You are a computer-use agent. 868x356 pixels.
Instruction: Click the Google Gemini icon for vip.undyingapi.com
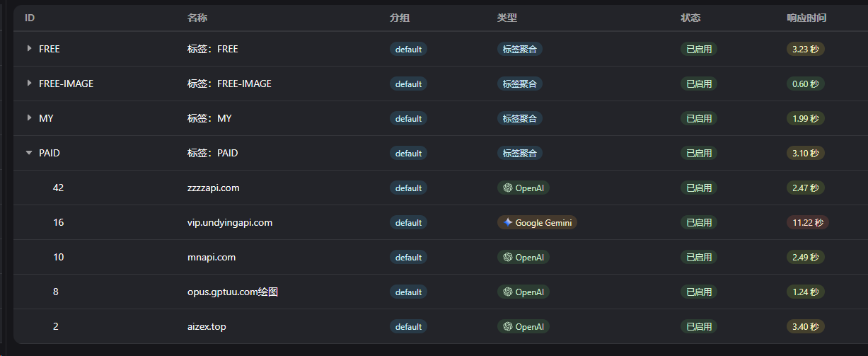tap(507, 223)
